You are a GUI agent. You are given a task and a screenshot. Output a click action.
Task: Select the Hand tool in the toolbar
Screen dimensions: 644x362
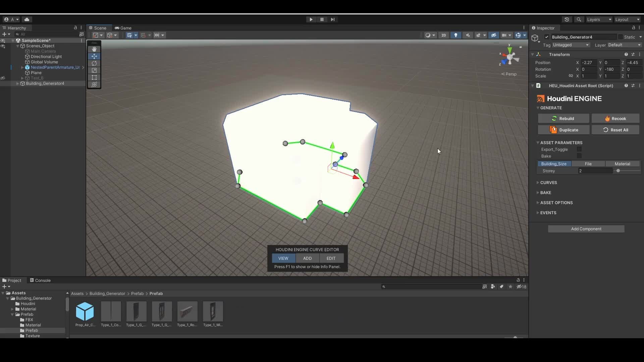94,49
